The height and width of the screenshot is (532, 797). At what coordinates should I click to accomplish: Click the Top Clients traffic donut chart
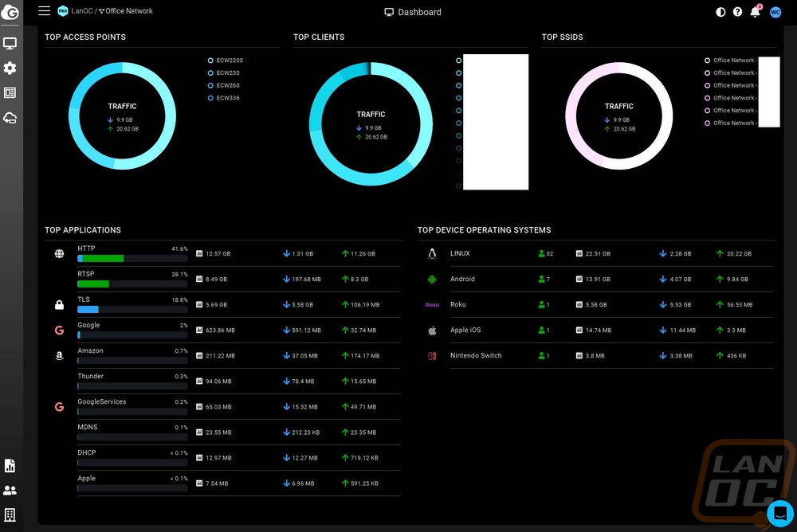click(x=371, y=124)
